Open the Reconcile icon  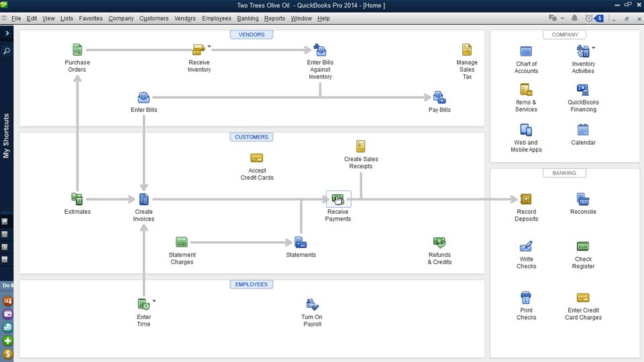pyautogui.click(x=583, y=199)
